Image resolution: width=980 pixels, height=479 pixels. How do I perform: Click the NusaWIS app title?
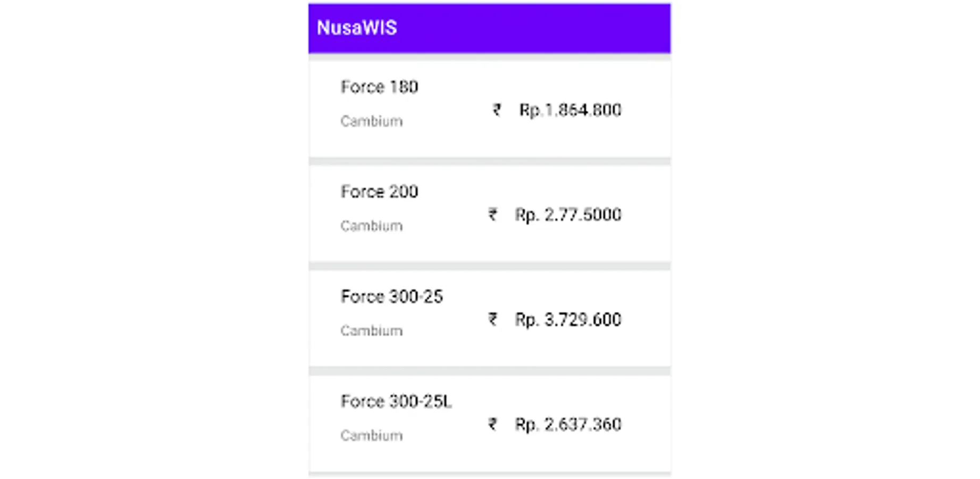pyautogui.click(x=357, y=28)
